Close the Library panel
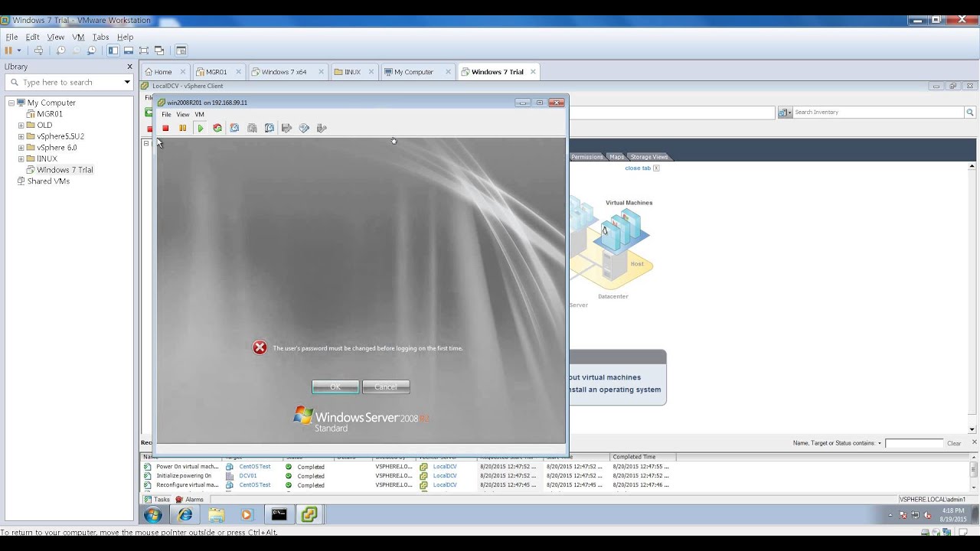The height and width of the screenshot is (551, 980). (x=129, y=67)
